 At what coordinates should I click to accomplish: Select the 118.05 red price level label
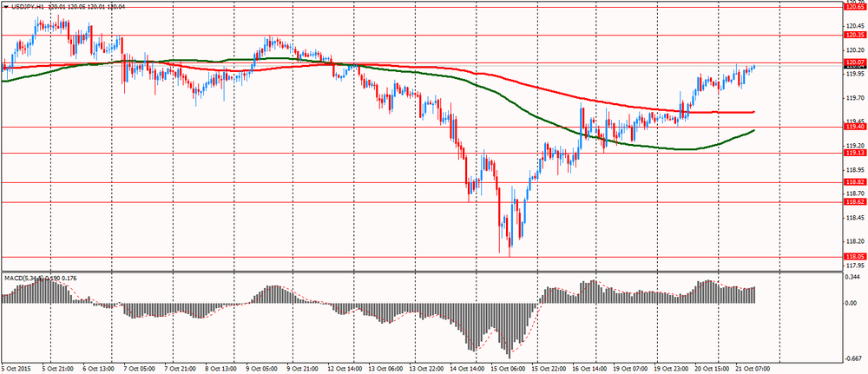tap(855, 257)
